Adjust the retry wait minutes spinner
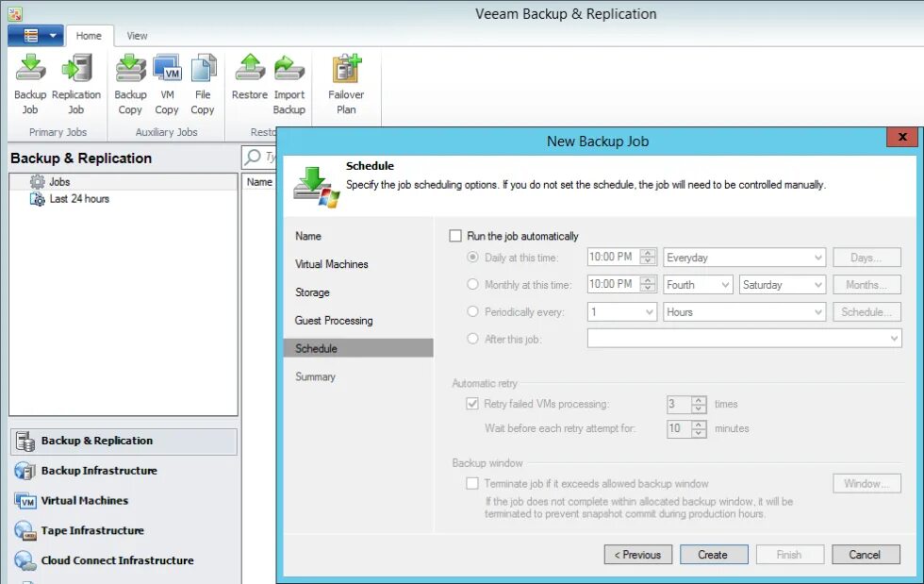 (699, 428)
